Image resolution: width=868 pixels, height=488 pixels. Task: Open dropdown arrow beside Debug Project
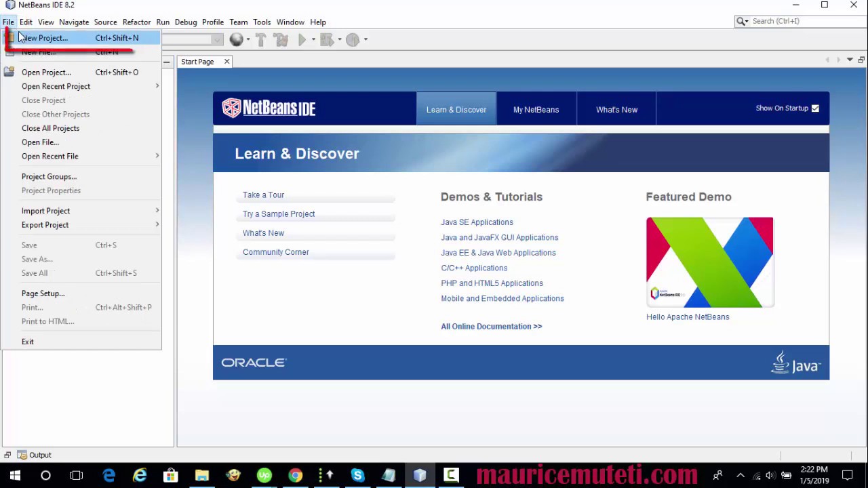pos(339,39)
